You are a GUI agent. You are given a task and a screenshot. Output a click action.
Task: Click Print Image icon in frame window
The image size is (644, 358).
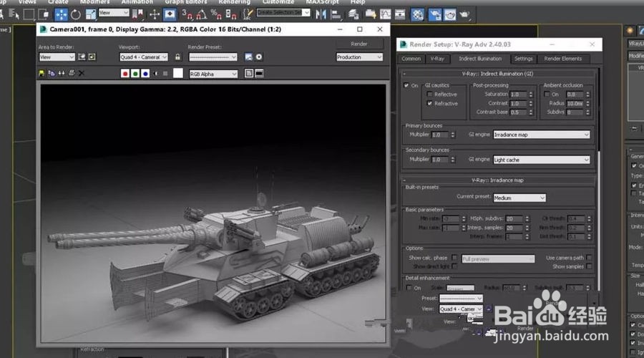click(x=72, y=73)
